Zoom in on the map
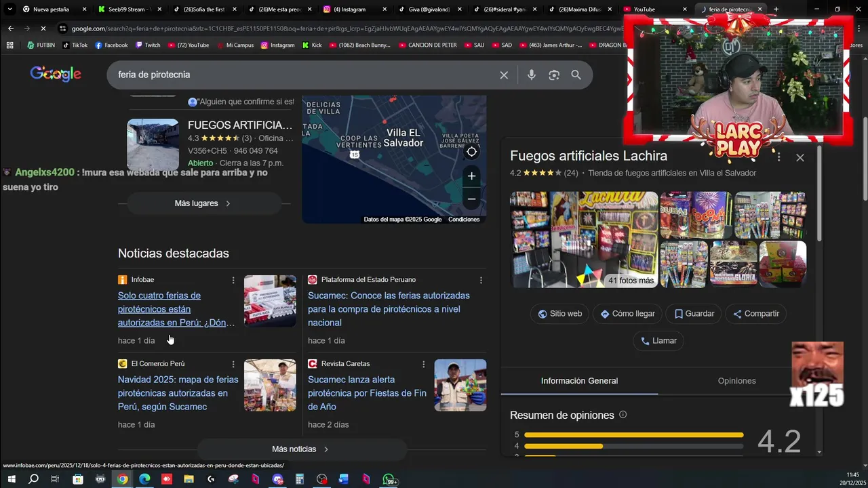Screen dimensions: 868x488 click(471, 176)
